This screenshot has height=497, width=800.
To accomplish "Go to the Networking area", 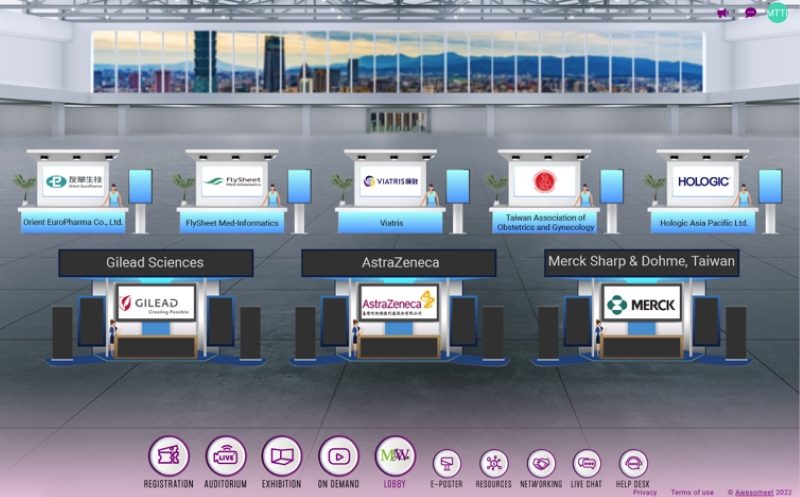I will pyautogui.click(x=541, y=464).
